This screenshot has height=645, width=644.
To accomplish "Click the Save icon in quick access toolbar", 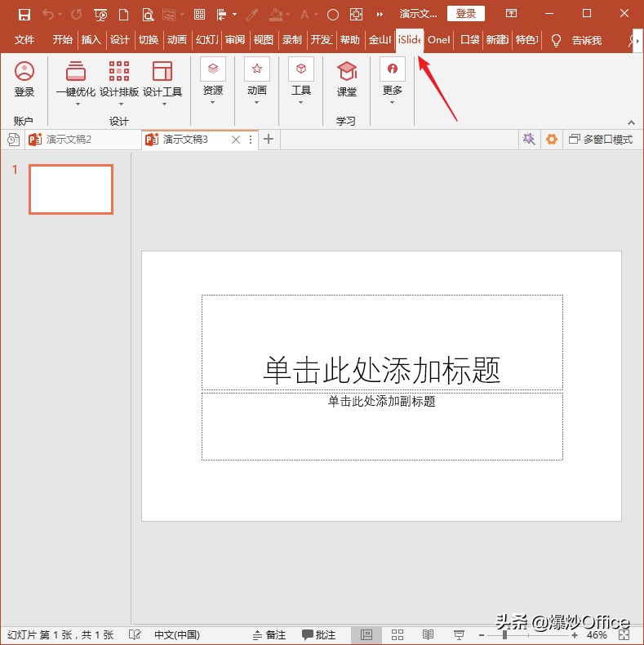I will pyautogui.click(x=24, y=15).
